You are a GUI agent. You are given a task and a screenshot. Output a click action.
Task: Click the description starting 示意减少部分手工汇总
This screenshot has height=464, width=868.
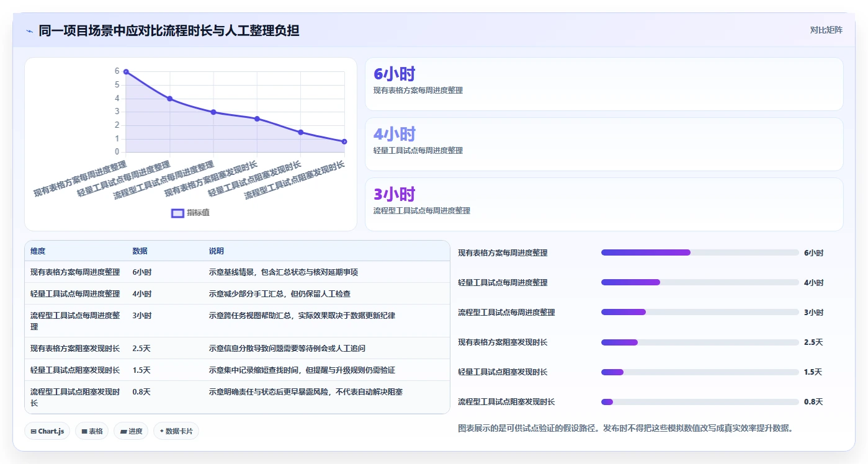click(x=279, y=294)
